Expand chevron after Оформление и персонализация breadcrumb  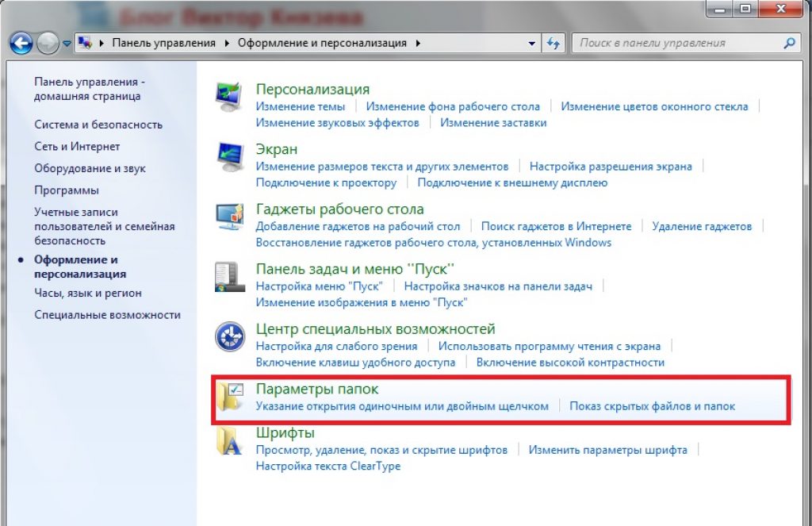click(x=418, y=43)
